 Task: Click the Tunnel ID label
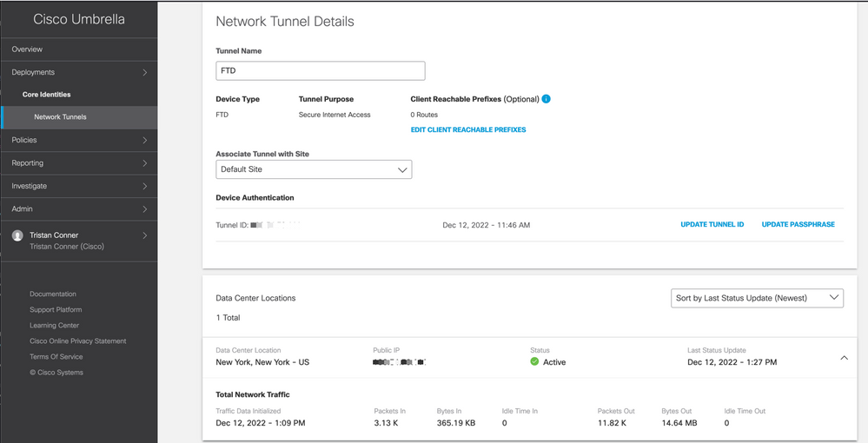click(232, 225)
